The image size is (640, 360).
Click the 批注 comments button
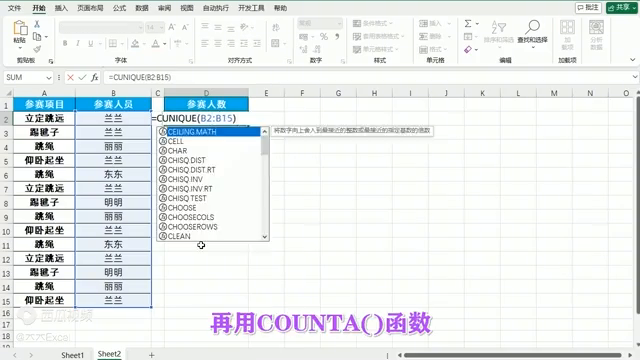tap(588, 7)
